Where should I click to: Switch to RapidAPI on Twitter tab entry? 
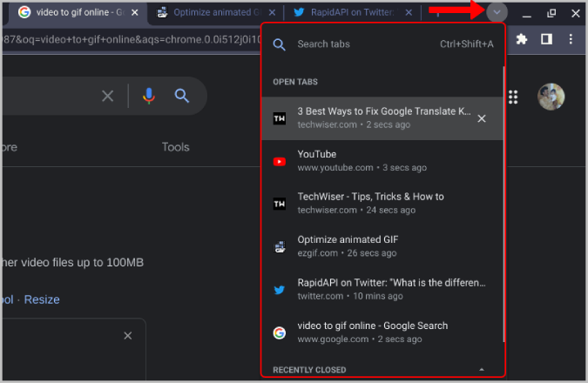point(382,289)
